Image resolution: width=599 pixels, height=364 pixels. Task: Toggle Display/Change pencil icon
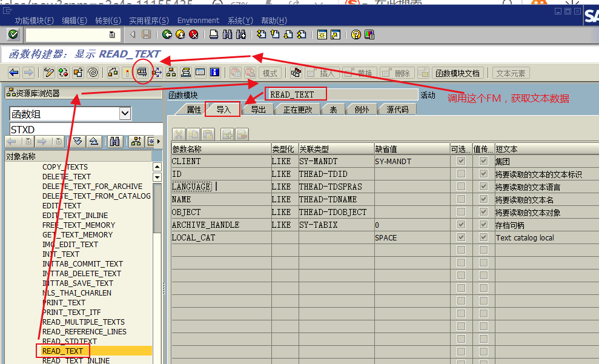click(x=49, y=72)
